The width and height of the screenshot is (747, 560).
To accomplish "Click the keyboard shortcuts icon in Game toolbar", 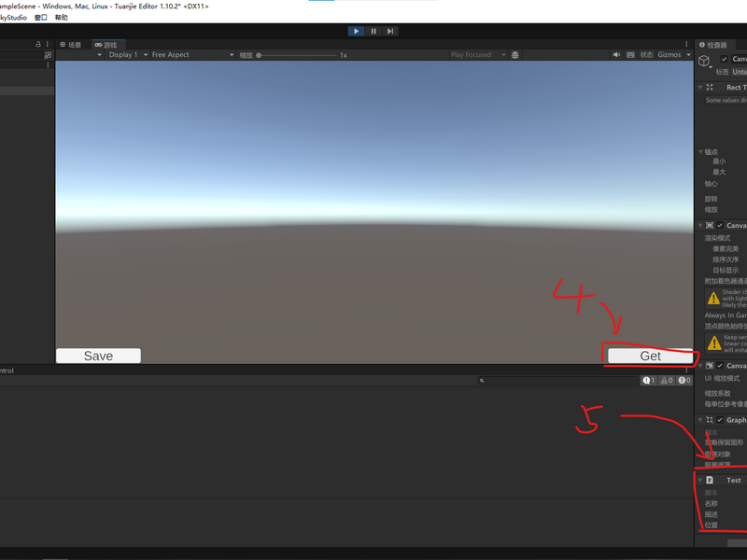I will (x=631, y=55).
